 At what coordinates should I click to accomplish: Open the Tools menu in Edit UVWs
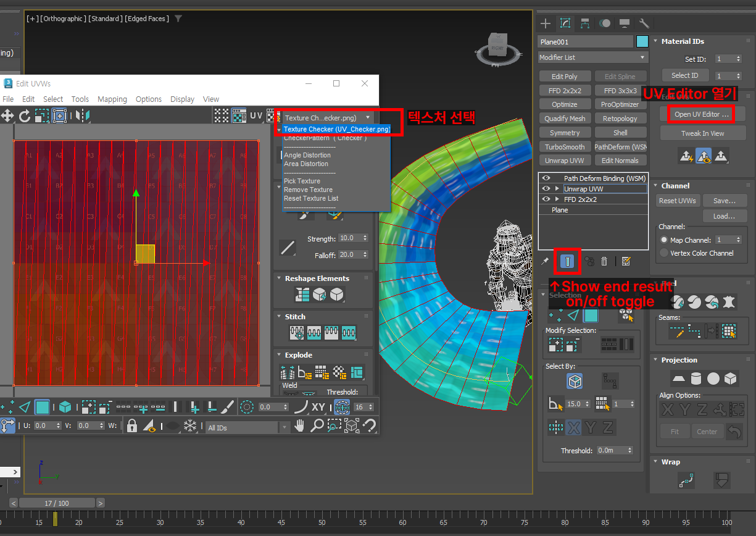pos(80,99)
